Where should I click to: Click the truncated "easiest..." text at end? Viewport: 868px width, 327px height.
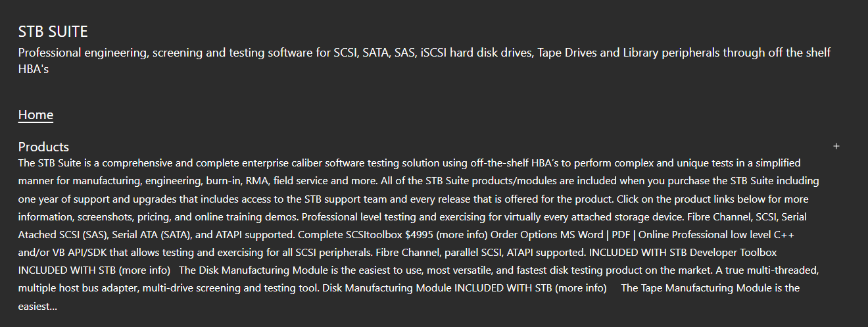[37, 306]
